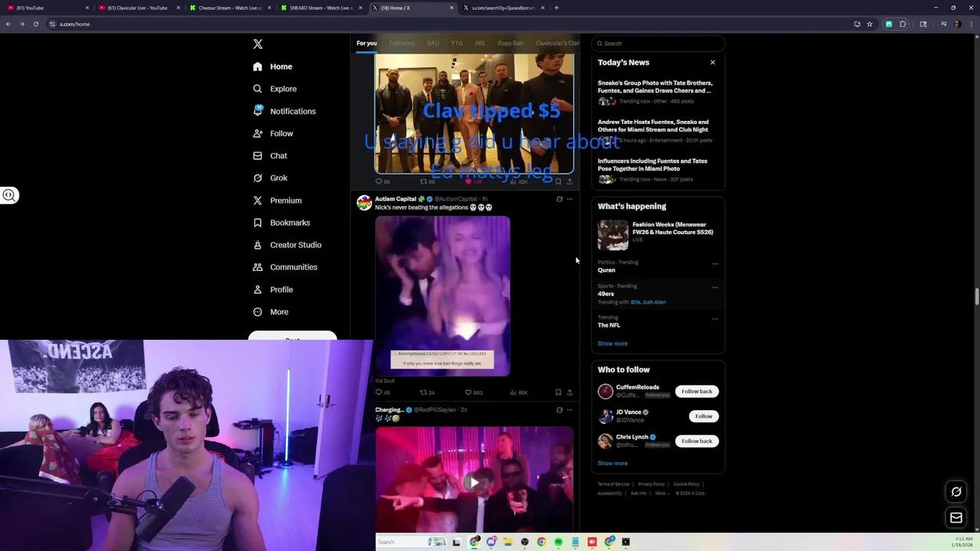Open Grok from the sidebar

tap(269, 178)
